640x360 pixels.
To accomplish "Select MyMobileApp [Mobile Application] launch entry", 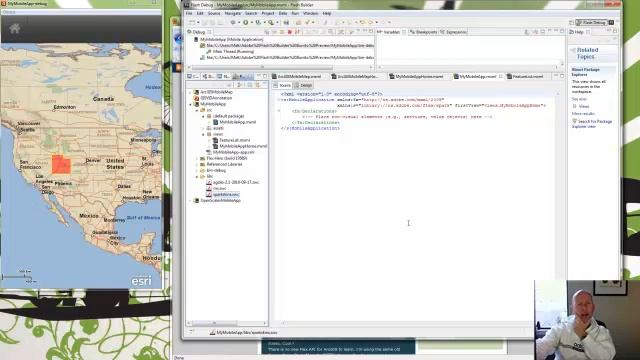I will click(228, 40).
